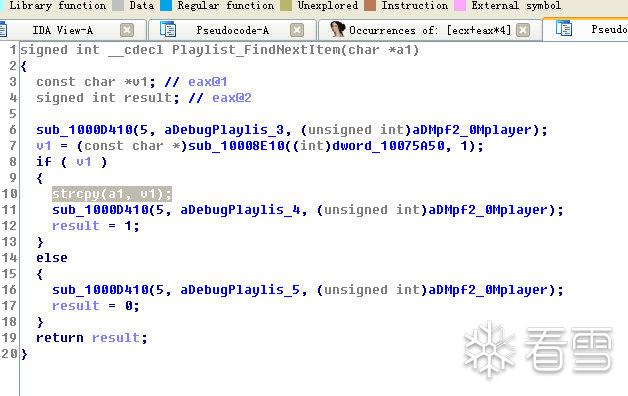Click the Occurrences tab portrait icon
628x396 pixels.
[337, 29]
